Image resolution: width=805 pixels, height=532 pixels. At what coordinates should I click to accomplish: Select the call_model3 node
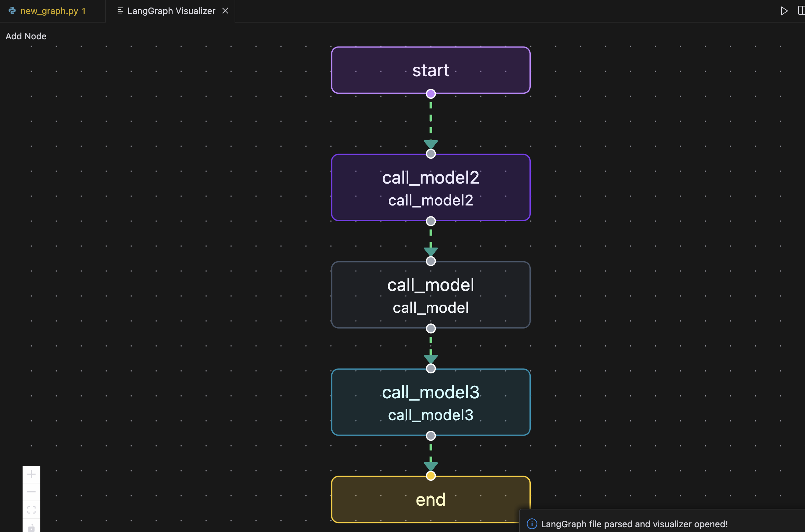pyautogui.click(x=431, y=402)
